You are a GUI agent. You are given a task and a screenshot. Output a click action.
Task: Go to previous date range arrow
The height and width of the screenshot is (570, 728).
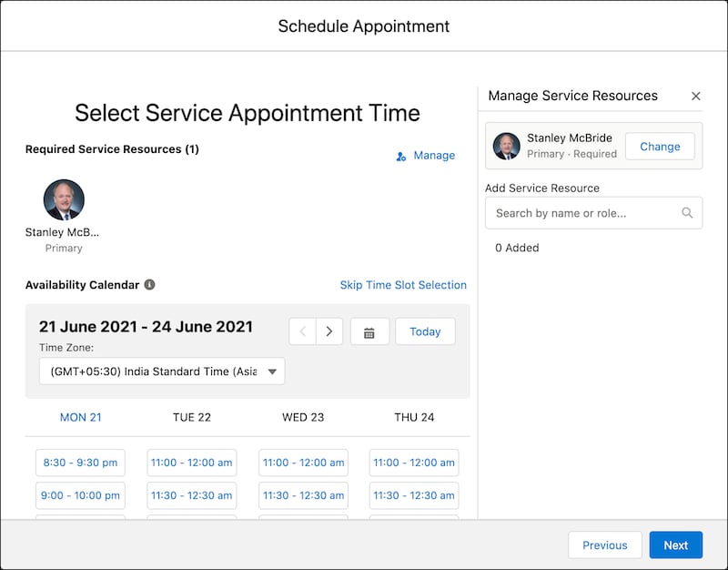tap(303, 331)
